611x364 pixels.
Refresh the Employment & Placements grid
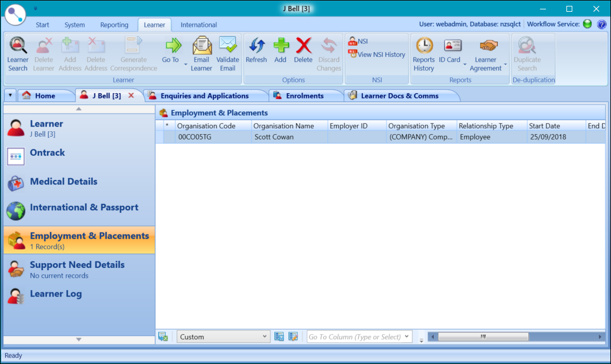click(x=256, y=53)
